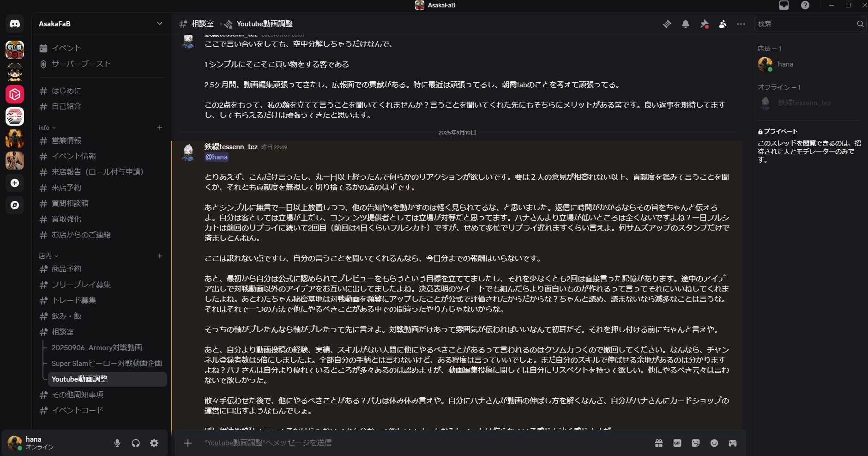Open the その他周知事項 channel

[101, 395]
